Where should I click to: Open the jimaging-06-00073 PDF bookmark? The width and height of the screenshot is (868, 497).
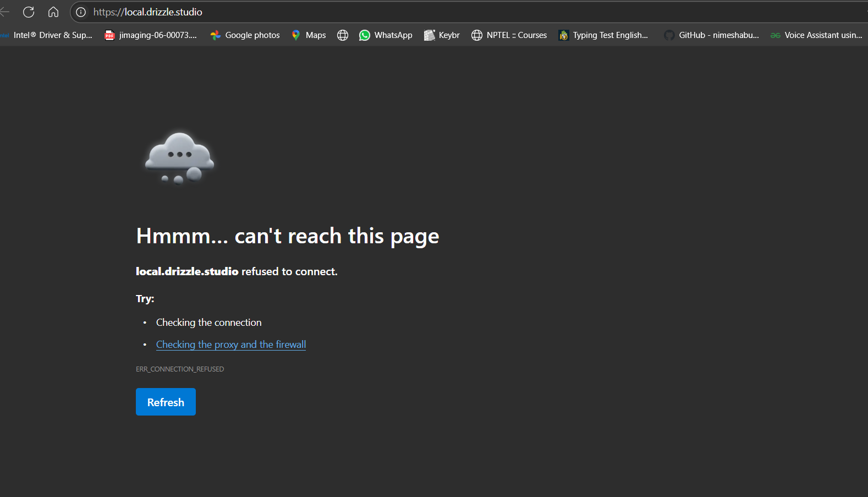pos(151,35)
